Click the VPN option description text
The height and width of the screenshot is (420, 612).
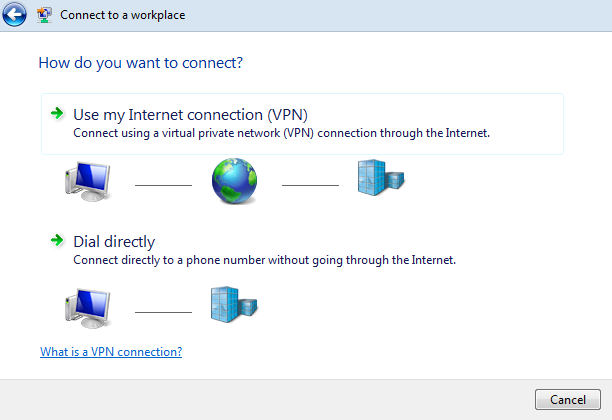pos(281,133)
